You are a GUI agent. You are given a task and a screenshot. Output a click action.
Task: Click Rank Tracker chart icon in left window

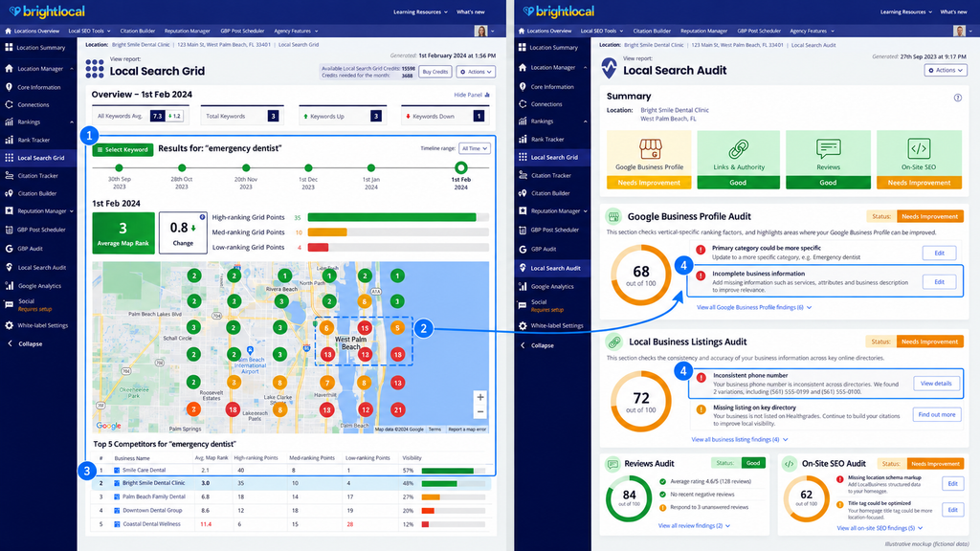9,140
